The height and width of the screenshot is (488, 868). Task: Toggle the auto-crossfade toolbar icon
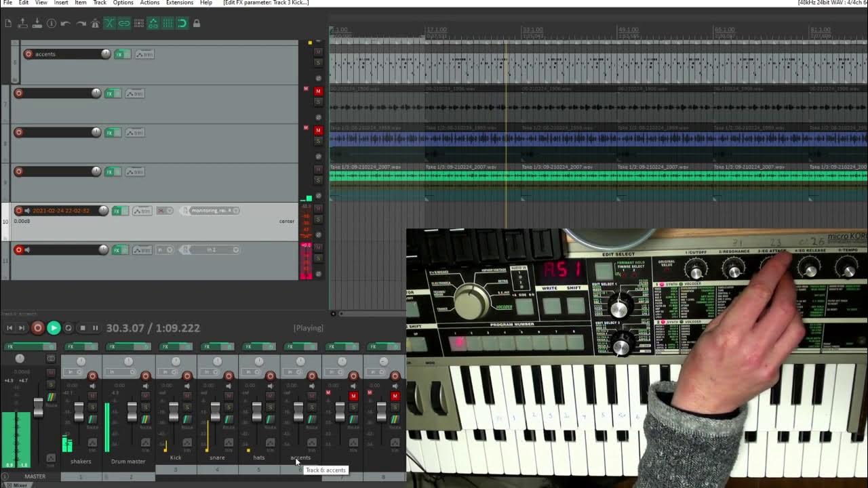(110, 23)
